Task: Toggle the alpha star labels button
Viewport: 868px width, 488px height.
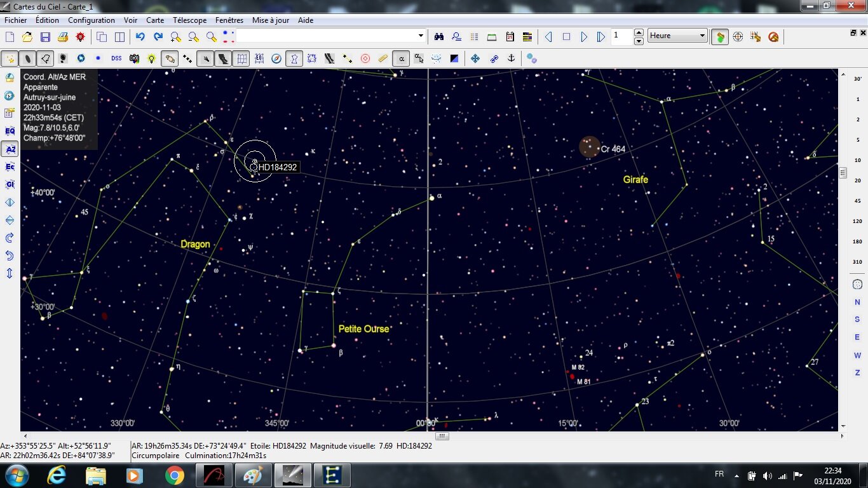Action: tap(401, 58)
